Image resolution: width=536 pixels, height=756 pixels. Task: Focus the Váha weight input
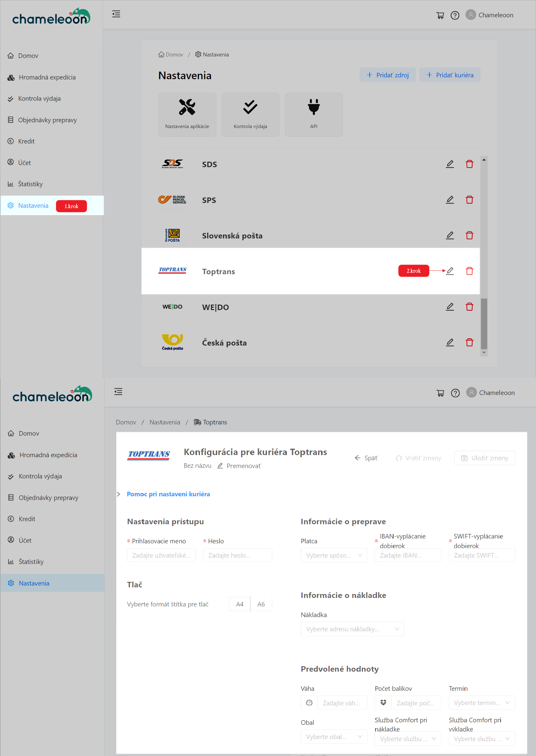coord(342,703)
